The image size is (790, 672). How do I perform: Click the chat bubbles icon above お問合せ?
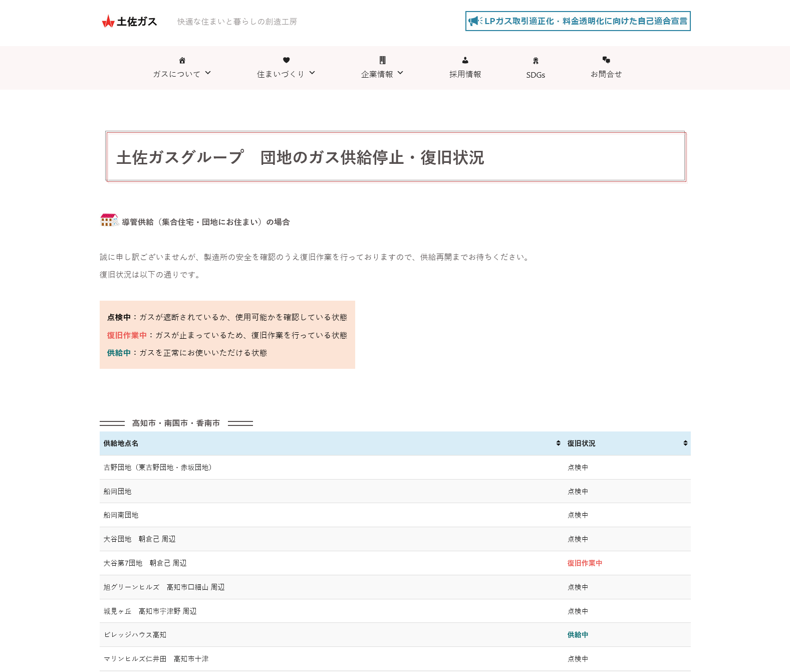606,60
